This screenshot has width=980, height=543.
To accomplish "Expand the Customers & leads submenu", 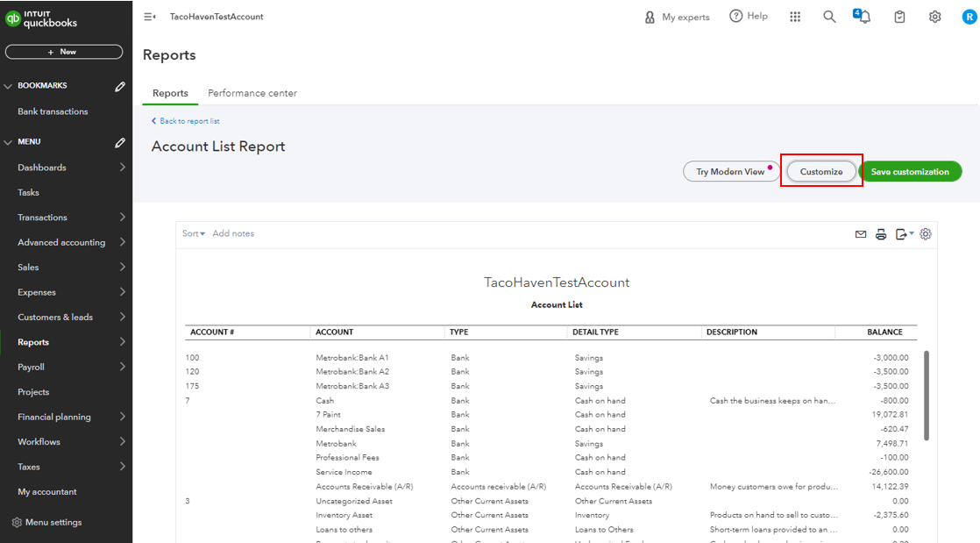I will (123, 317).
